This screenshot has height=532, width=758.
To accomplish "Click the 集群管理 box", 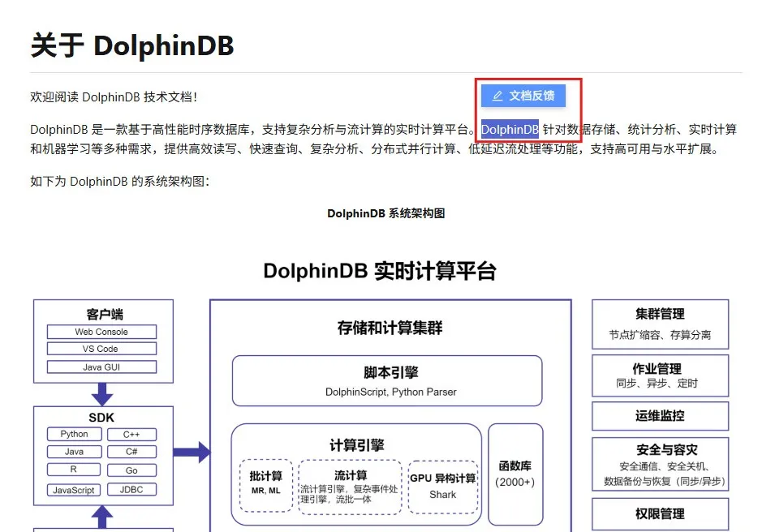I will (x=661, y=324).
